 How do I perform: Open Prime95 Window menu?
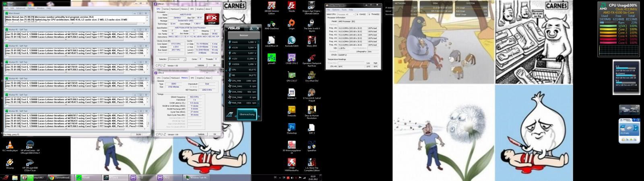(40, 8)
